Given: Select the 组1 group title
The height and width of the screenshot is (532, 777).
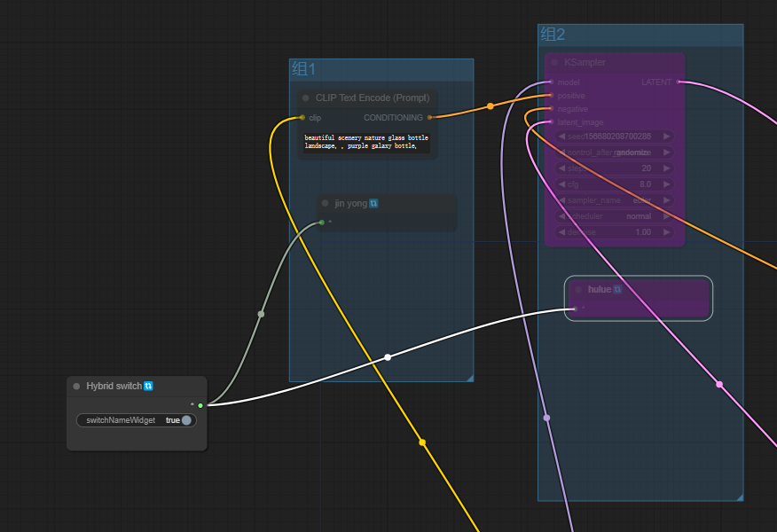Looking at the screenshot, I should click(303, 69).
